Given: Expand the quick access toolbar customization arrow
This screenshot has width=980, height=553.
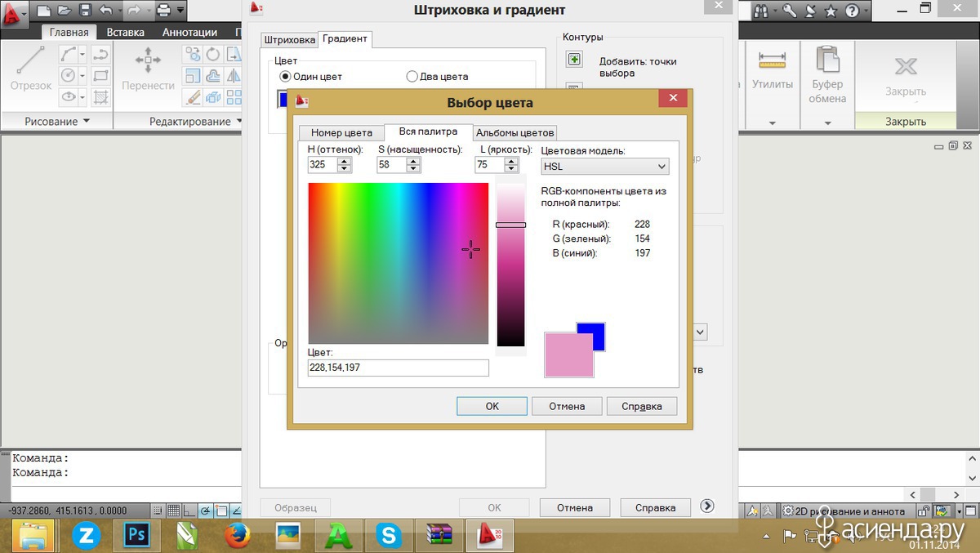Looking at the screenshot, I should pos(180,11).
